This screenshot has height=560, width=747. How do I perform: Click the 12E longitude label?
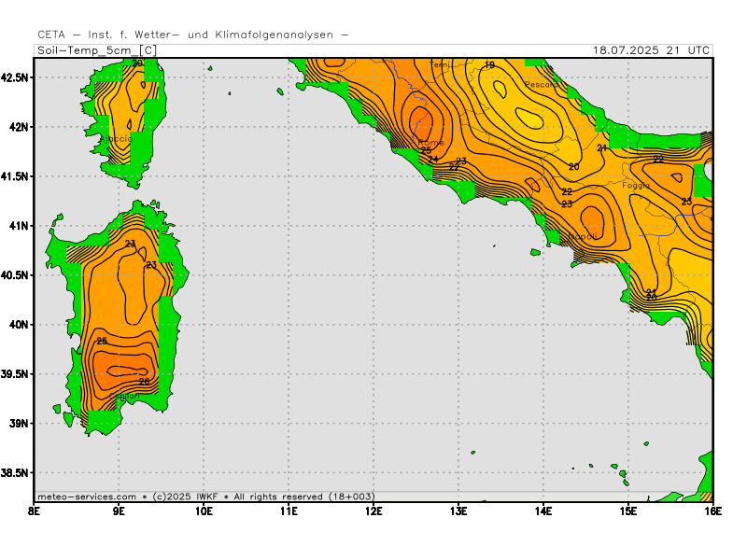pos(373,511)
